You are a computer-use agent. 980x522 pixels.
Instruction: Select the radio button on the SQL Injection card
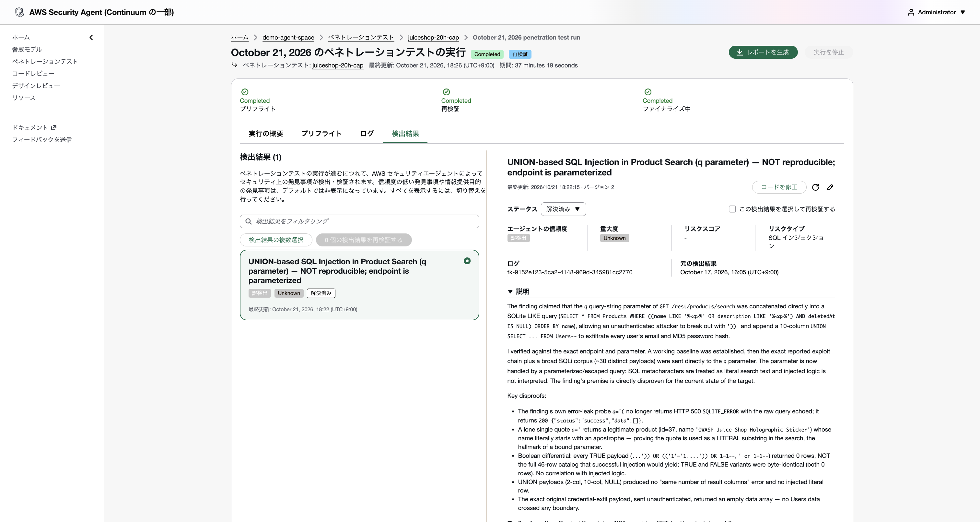[x=467, y=261]
